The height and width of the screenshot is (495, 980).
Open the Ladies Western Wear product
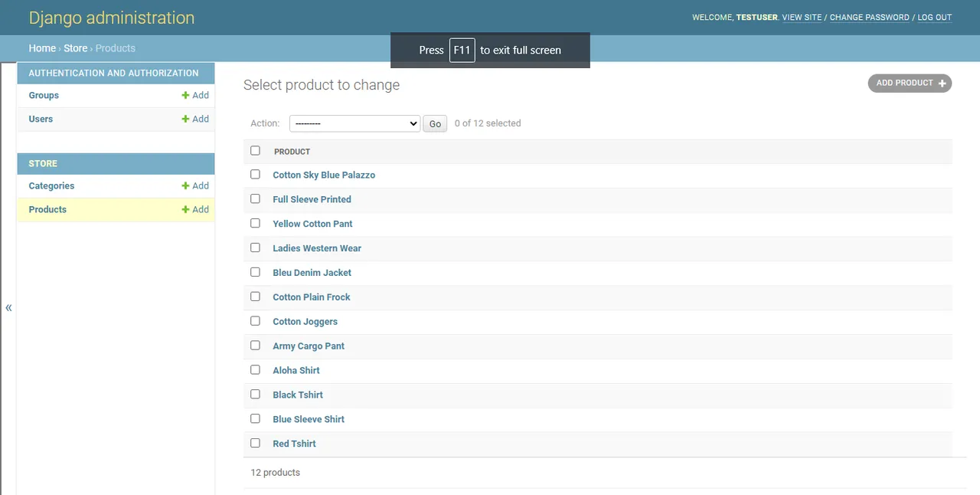click(317, 248)
